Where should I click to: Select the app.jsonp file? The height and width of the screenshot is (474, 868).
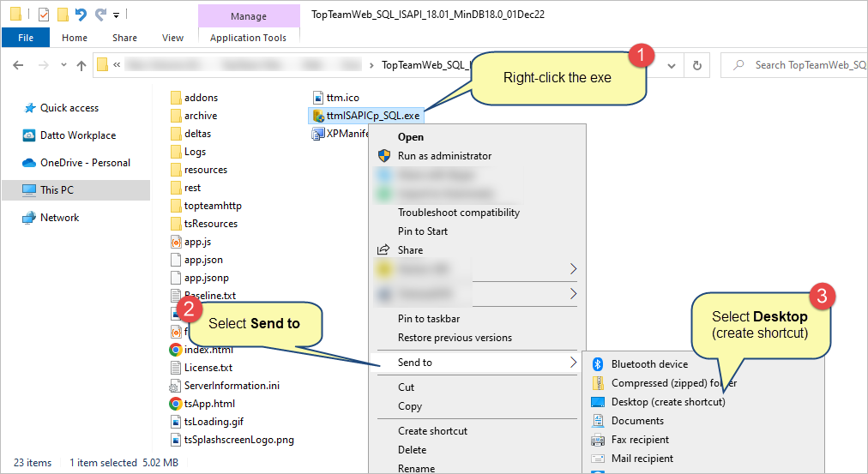[x=199, y=278]
